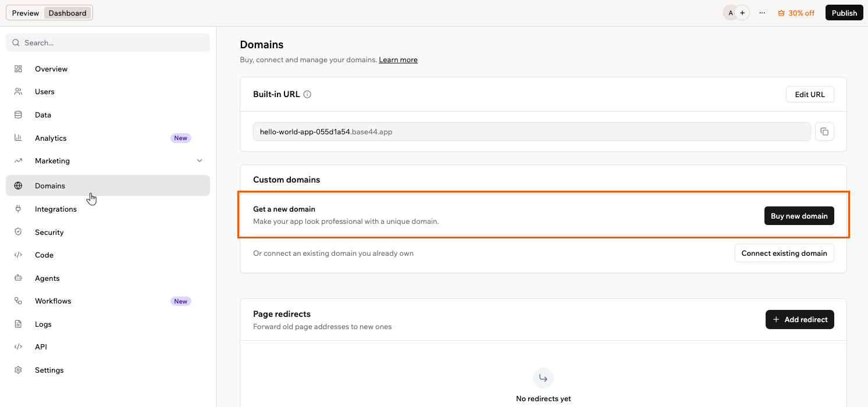Viewport: 868px width, 407px height.
Task: Select Integrations in the sidebar
Action: [108, 209]
